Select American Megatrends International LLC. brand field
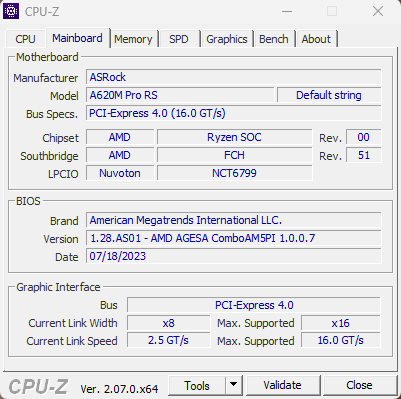The image size is (401, 399). (x=233, y=220)
